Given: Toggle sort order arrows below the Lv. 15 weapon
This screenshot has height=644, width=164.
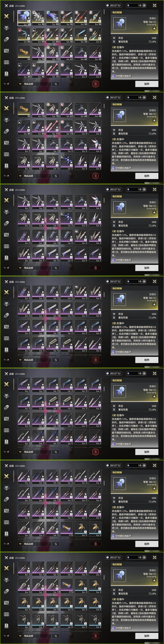Looking at the screenshot, I should [56, 84].
